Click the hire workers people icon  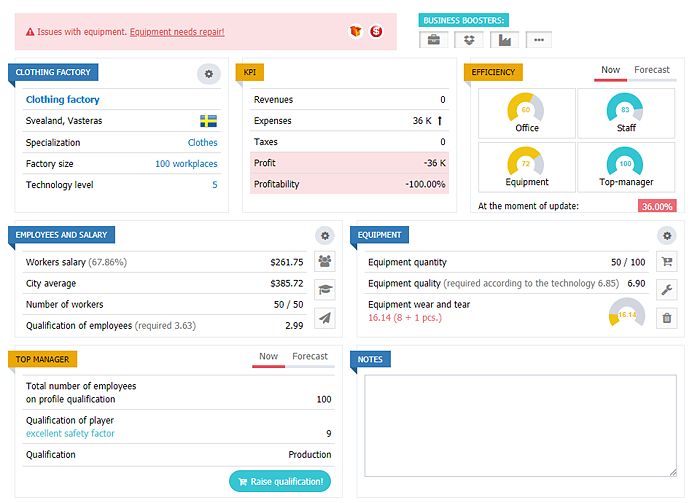[325, 262]
